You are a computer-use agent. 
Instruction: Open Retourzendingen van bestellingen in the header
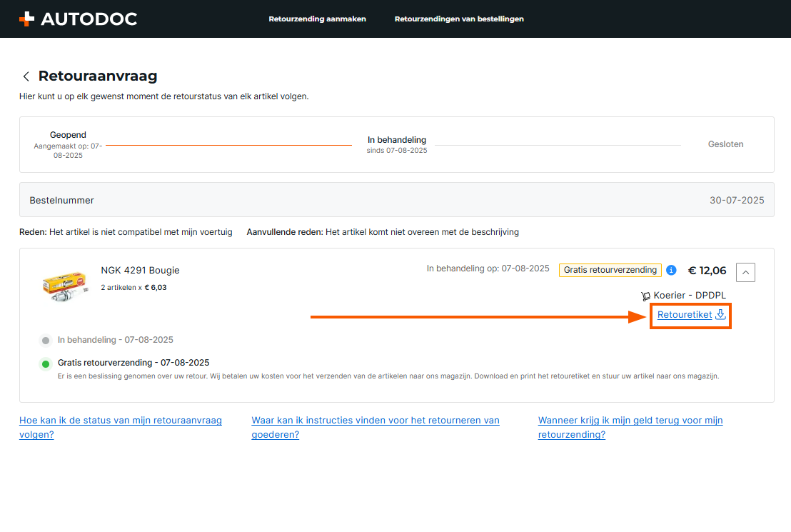(459, 19)
